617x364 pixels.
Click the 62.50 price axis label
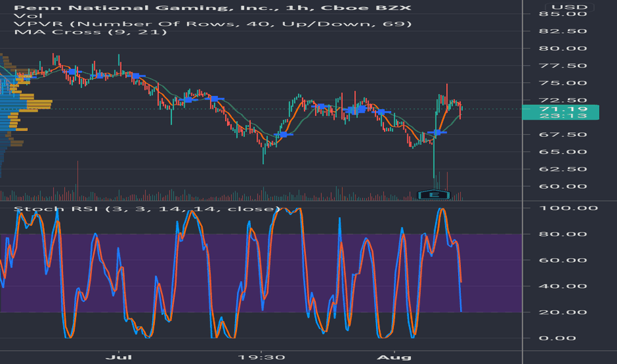coord(563,169)
